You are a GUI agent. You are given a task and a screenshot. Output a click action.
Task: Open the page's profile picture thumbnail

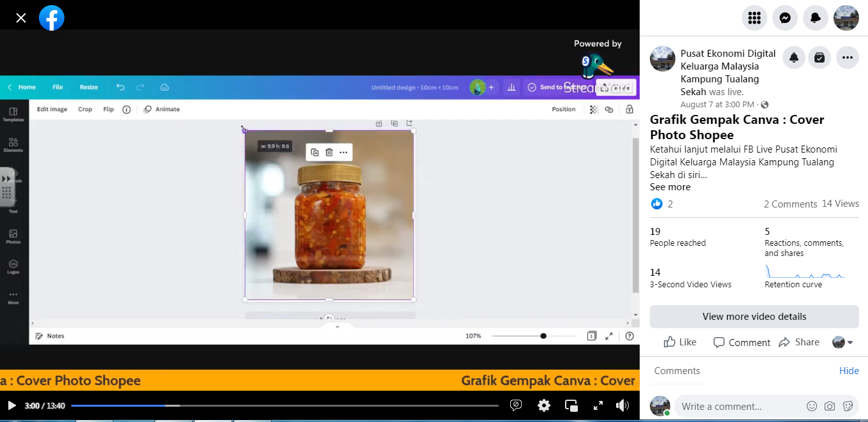(x=663, y=59)
